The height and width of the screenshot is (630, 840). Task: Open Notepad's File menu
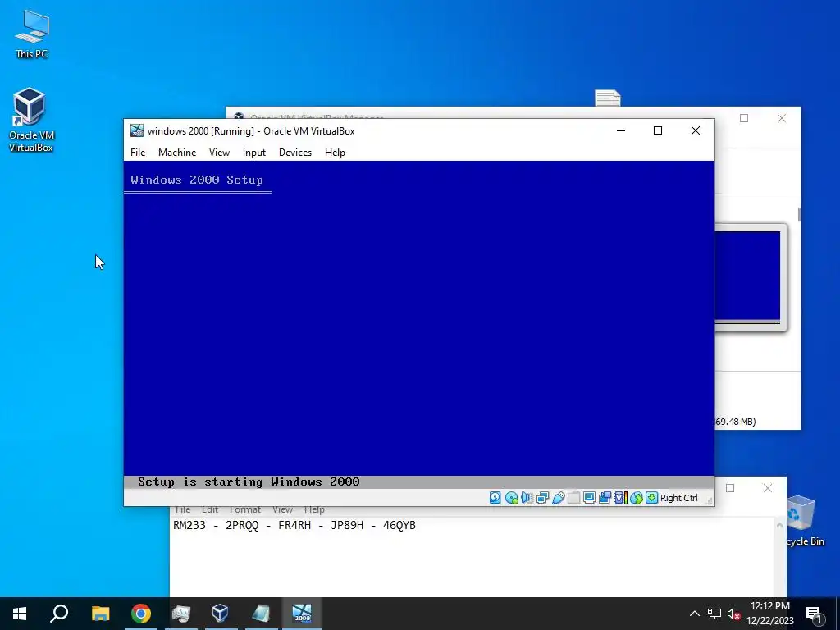click(x=183, y=509)
